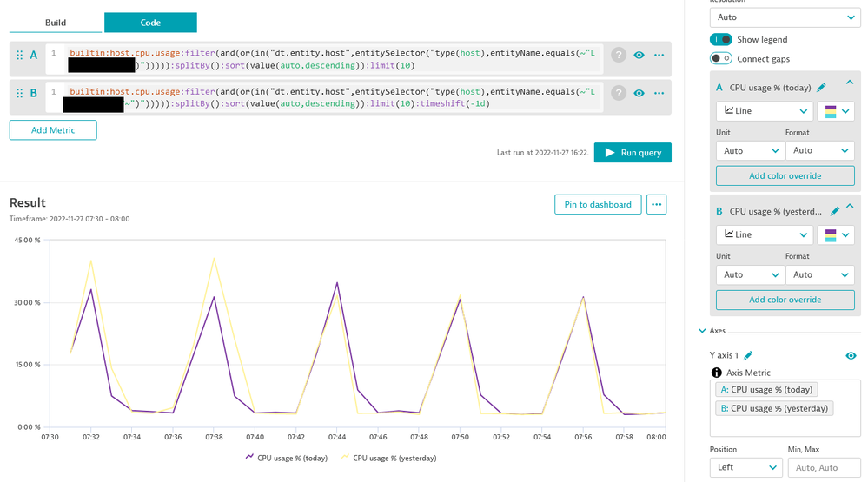
Task: Click the pencil icon next to Y axis 1
Action: pyautogui.click(x=748, y=355)
